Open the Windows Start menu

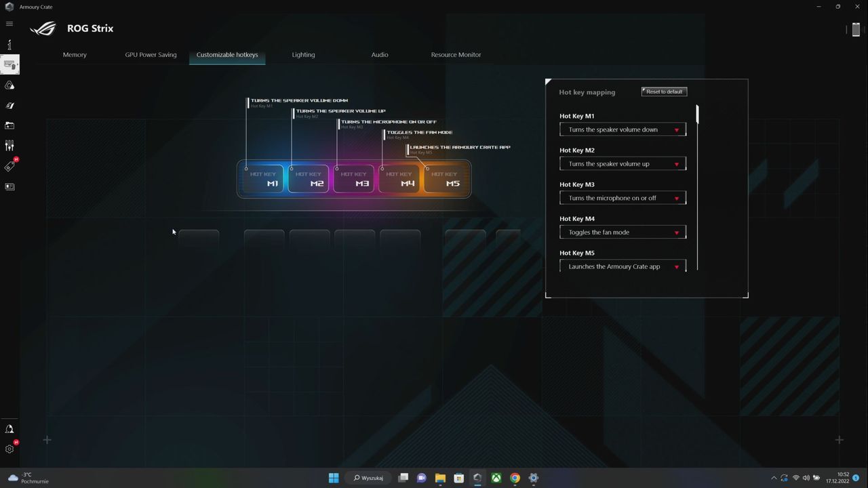[x=334, y=478]
